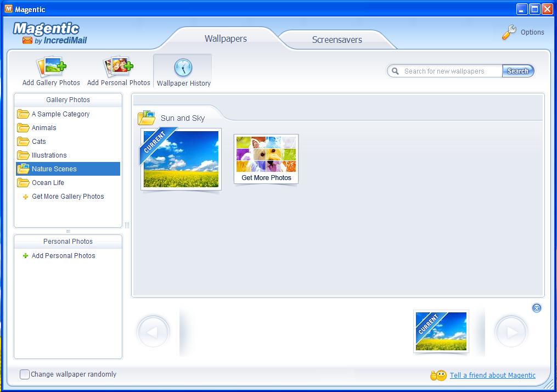Click Add Personal Photos sidebar link
This screenshot has height=392, width=557.
[63, 255]
